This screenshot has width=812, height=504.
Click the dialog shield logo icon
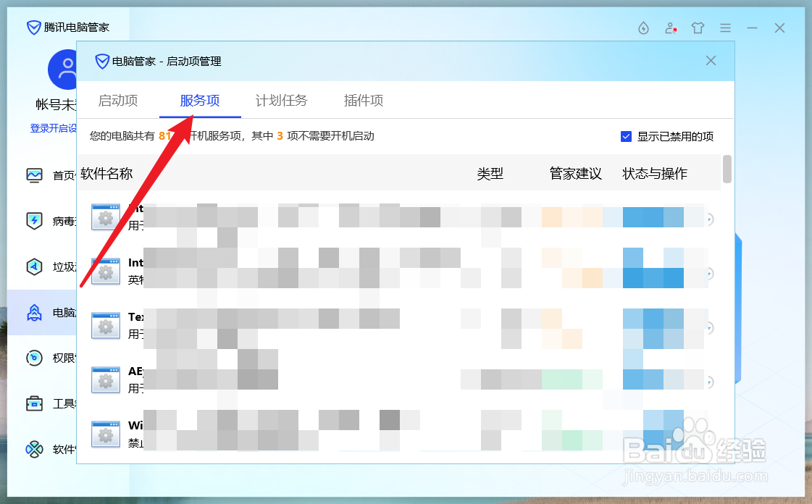(102, 62)
